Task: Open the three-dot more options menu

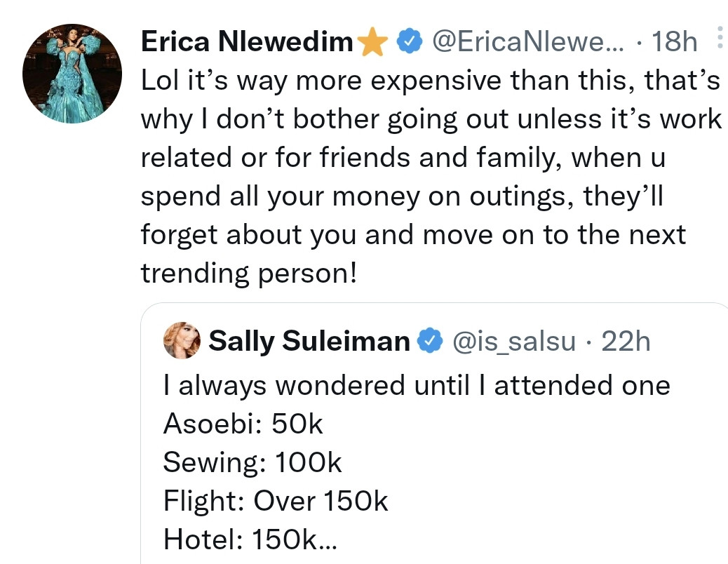Action: coord(719,35)
